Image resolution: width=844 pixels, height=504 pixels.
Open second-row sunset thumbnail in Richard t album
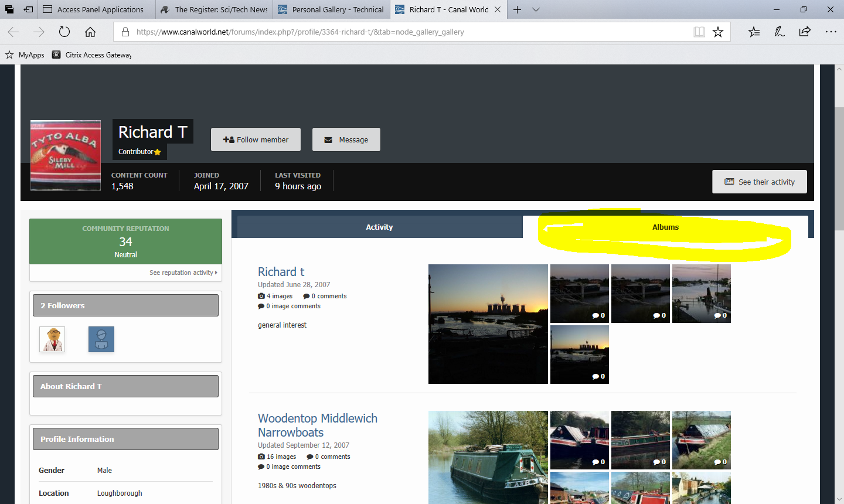(580, 355)
